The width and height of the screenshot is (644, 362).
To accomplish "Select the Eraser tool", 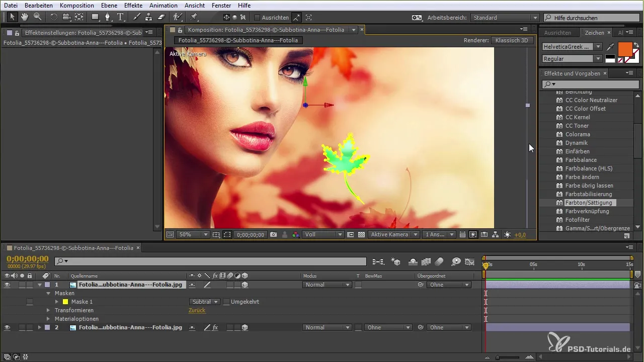I will pyautogui.click(x=161, y=17).
